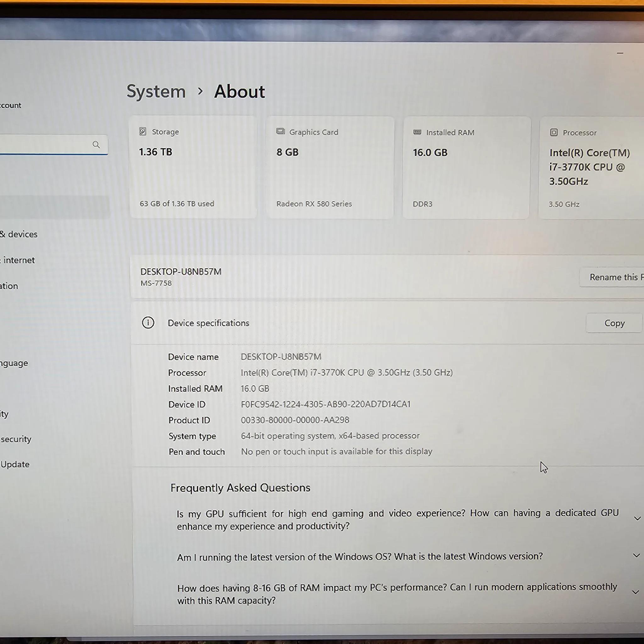Click the Rename this PC button
This screenshot has width=644, height=644.
pyautogui.click(x=612, y=277)
